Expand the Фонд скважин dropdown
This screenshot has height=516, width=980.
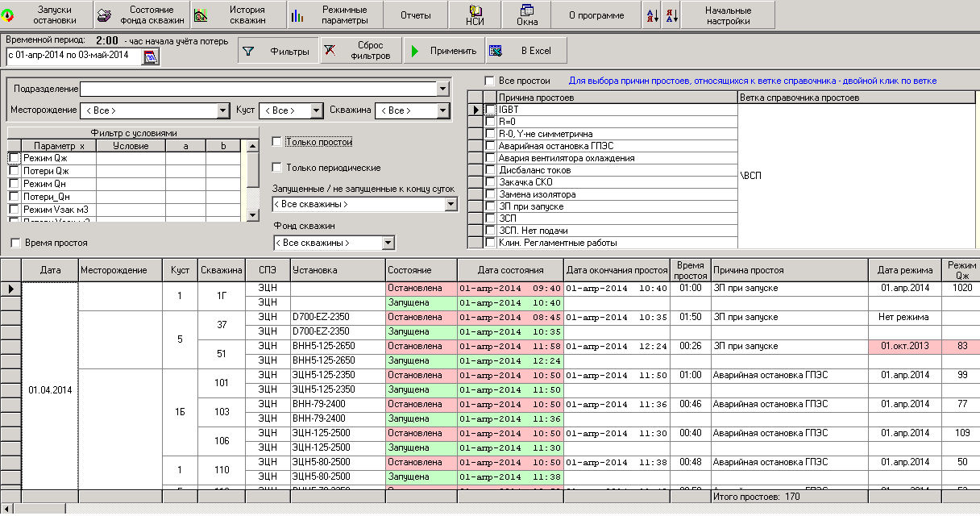(x=388, y=243)
